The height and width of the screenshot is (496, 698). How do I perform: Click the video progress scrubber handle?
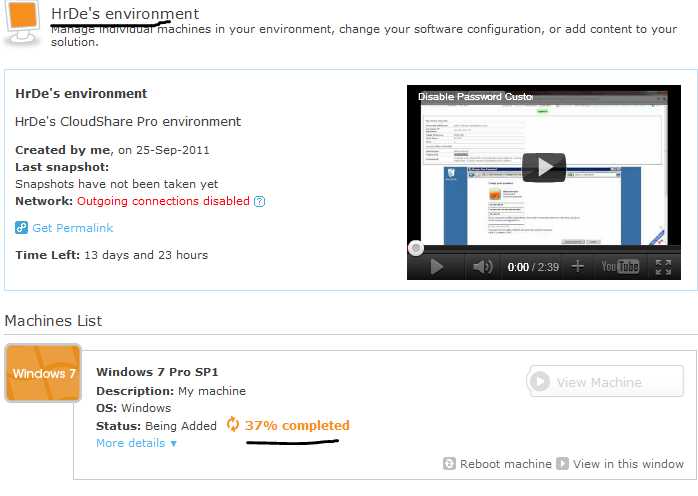[x=416, y=248]
